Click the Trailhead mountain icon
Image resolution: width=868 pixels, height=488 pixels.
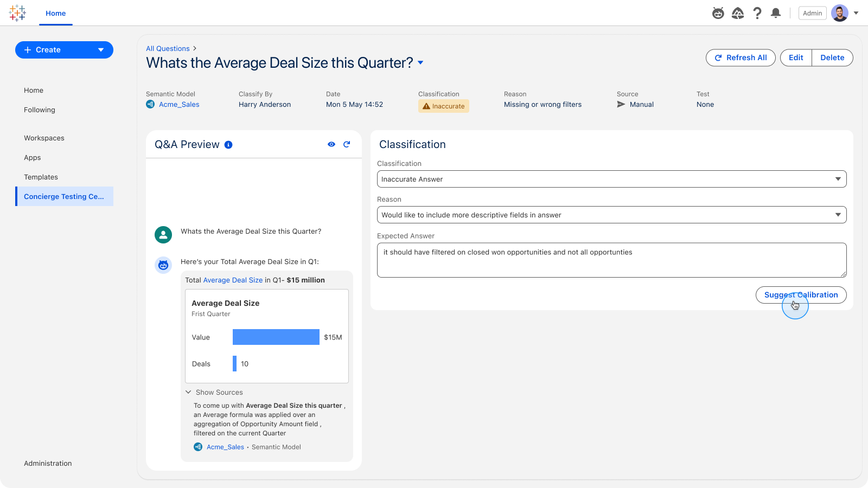[x=738, y=13]
